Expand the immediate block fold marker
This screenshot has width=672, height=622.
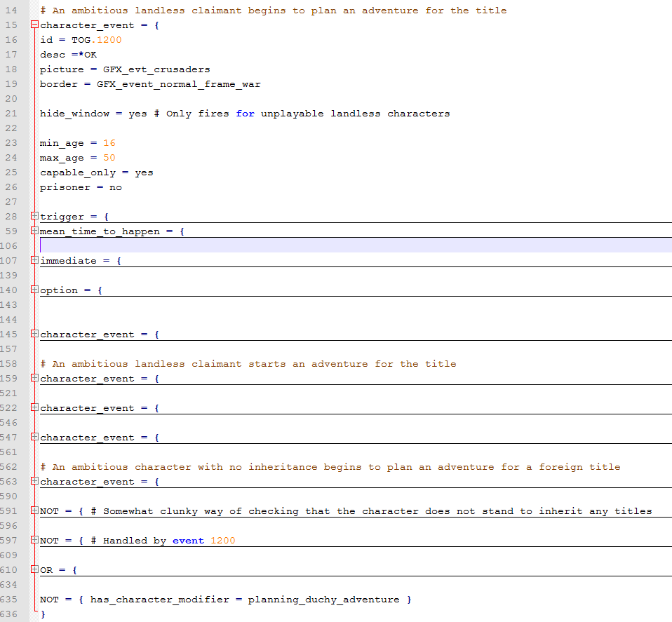(34, 261)
